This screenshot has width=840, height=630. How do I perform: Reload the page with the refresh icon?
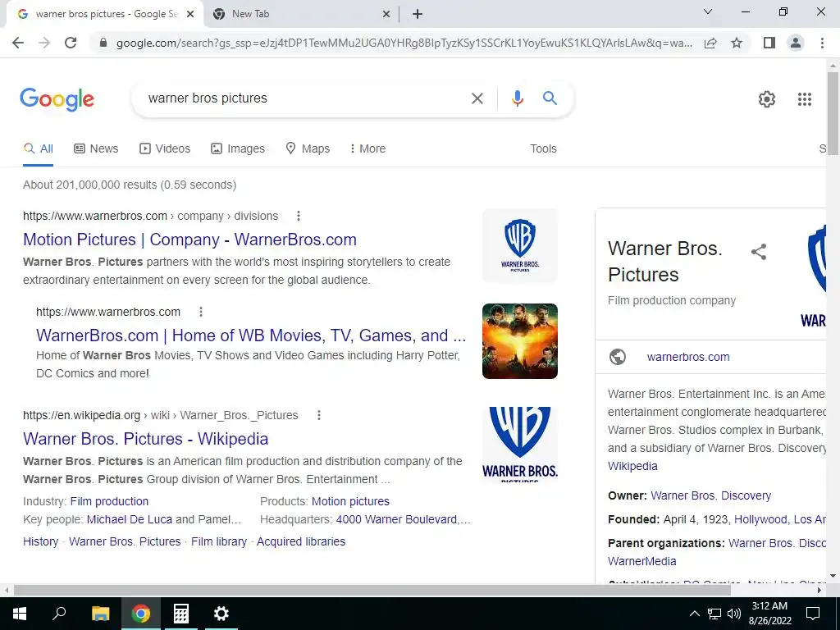tap(71, 43)
